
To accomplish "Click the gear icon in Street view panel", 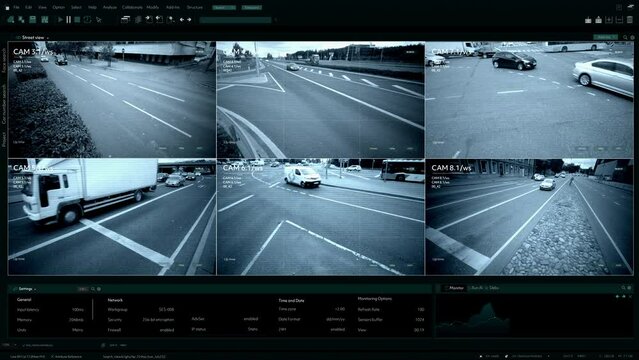I will click(632, 38).
